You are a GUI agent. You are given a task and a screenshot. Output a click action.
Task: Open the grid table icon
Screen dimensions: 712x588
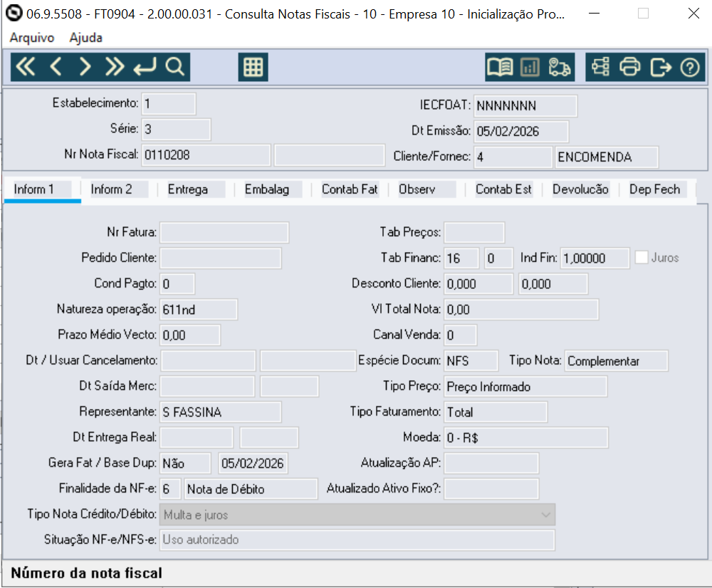[x=253, y=67]
